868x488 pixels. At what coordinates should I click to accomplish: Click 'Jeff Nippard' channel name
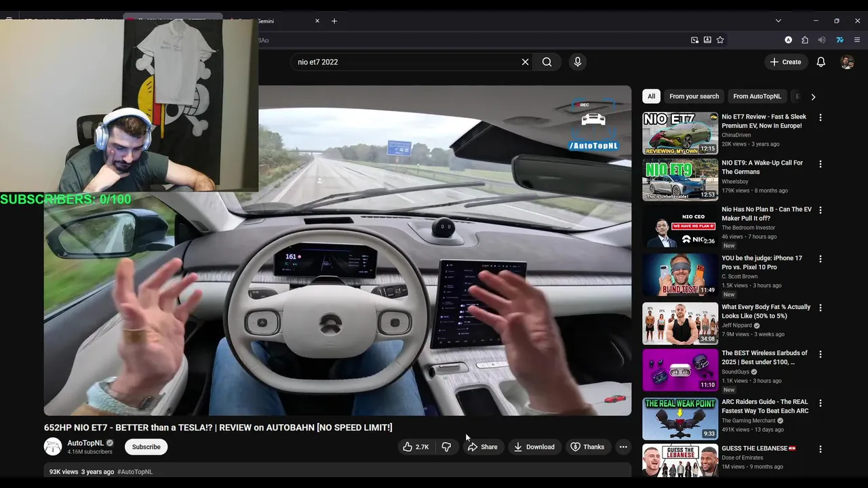coord(737,325)
